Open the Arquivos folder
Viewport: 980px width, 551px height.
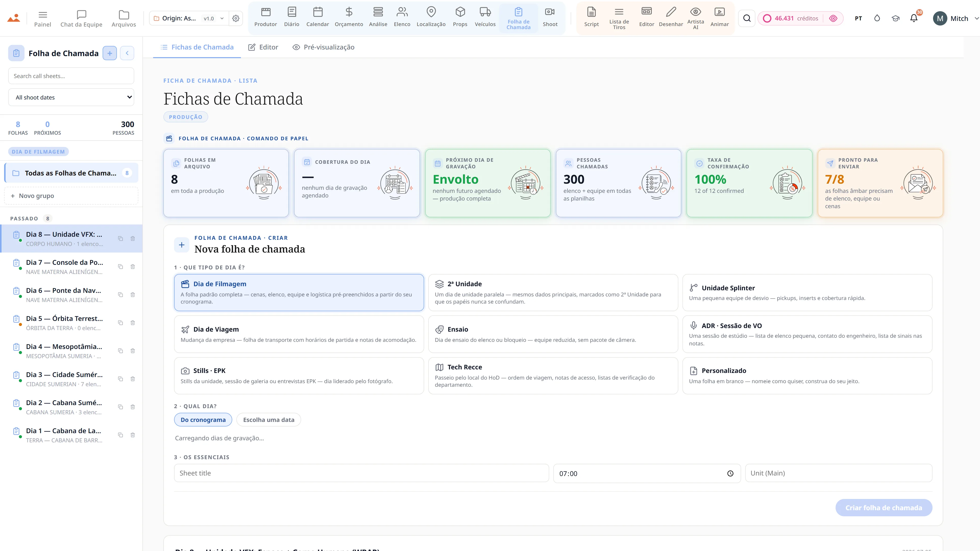click(x=124, y=18)
